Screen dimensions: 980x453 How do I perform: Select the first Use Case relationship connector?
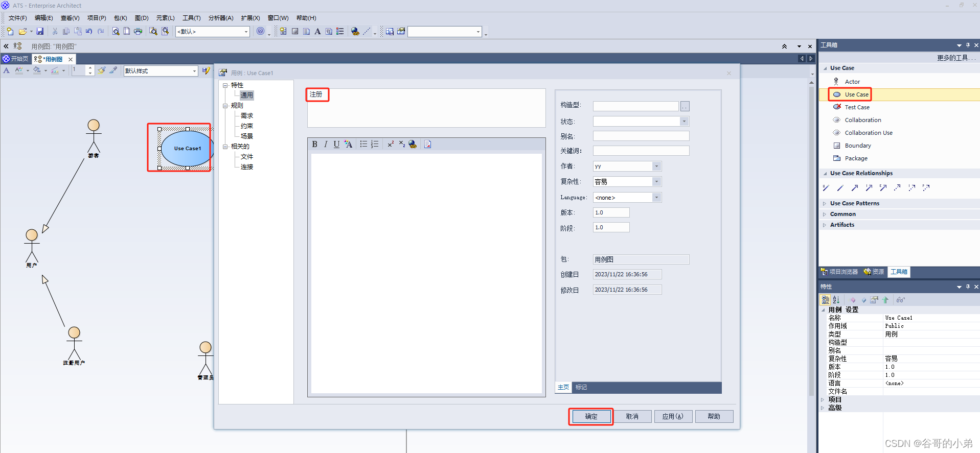coord(826,188)
